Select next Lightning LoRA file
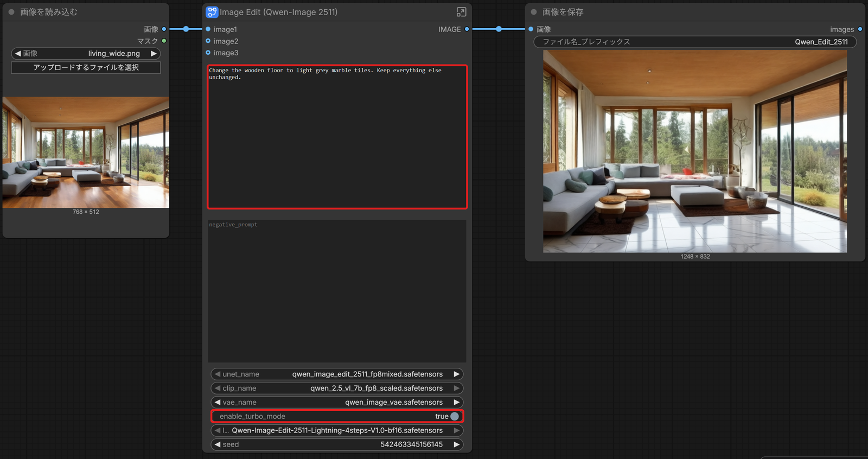 pyautogui.click(x=457, y=430)
